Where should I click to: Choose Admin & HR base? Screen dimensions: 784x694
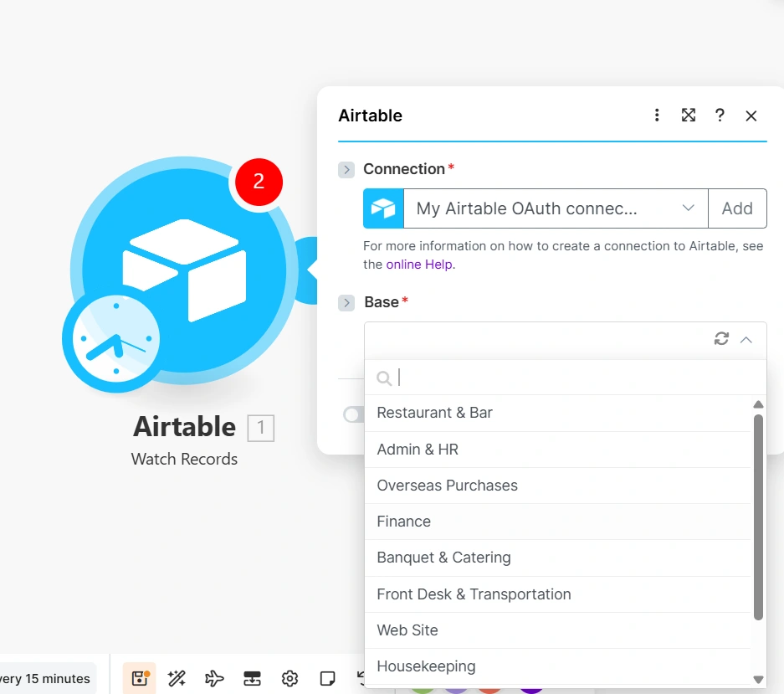click(557, 450)
